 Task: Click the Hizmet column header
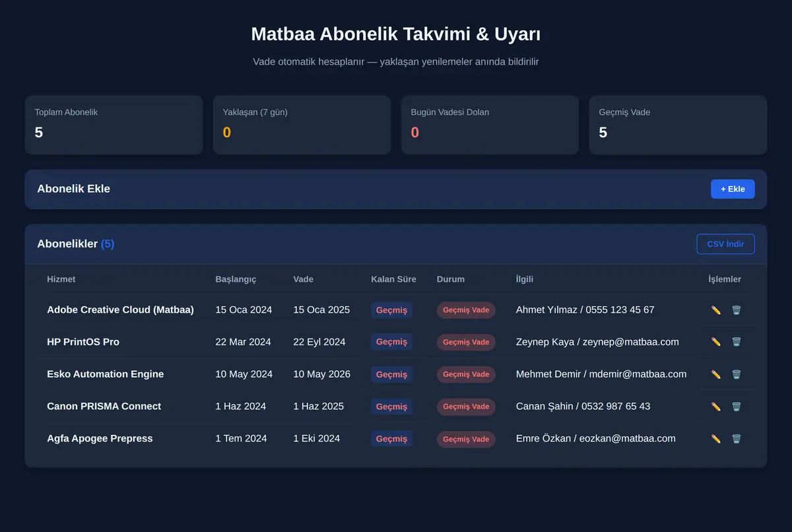click(x=61, y=279)
